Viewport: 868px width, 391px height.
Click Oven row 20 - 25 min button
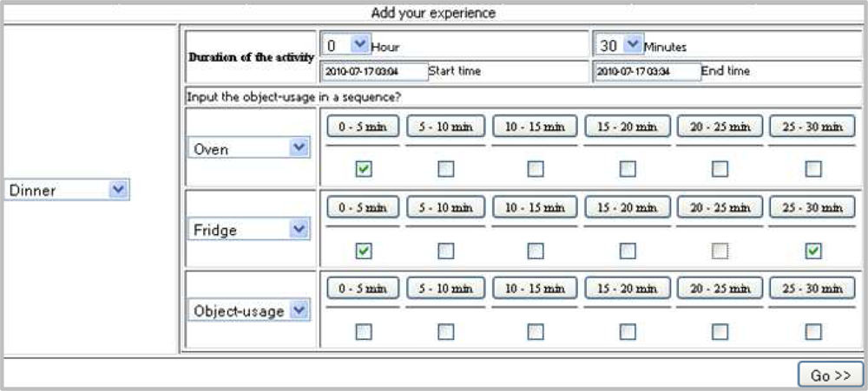(720, 127)
